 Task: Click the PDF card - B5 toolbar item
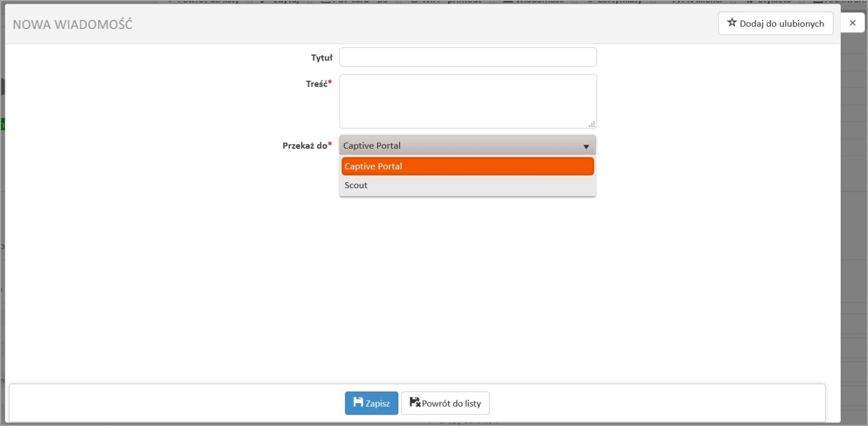point(357,2)
